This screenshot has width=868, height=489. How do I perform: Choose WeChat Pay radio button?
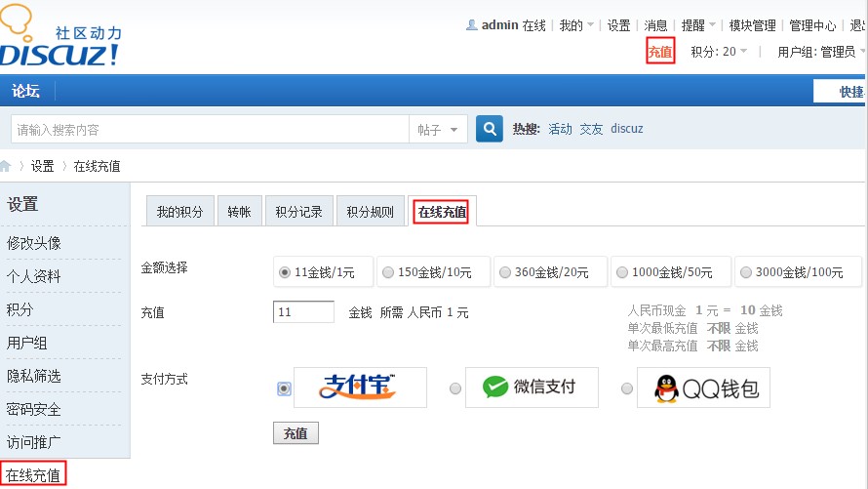click(455, 388)
